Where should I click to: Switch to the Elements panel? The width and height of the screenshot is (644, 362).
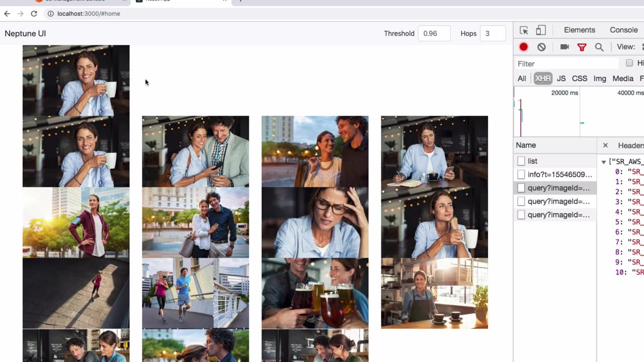580,30
